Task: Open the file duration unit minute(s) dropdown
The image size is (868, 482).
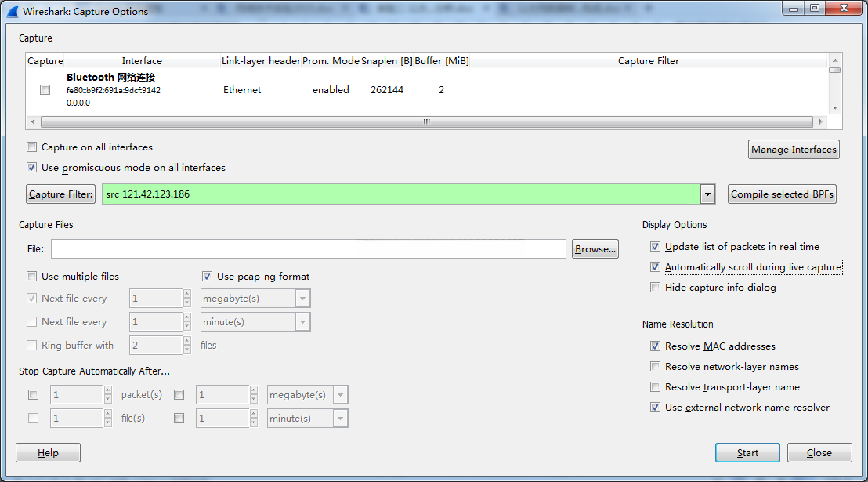Action: 302,322
